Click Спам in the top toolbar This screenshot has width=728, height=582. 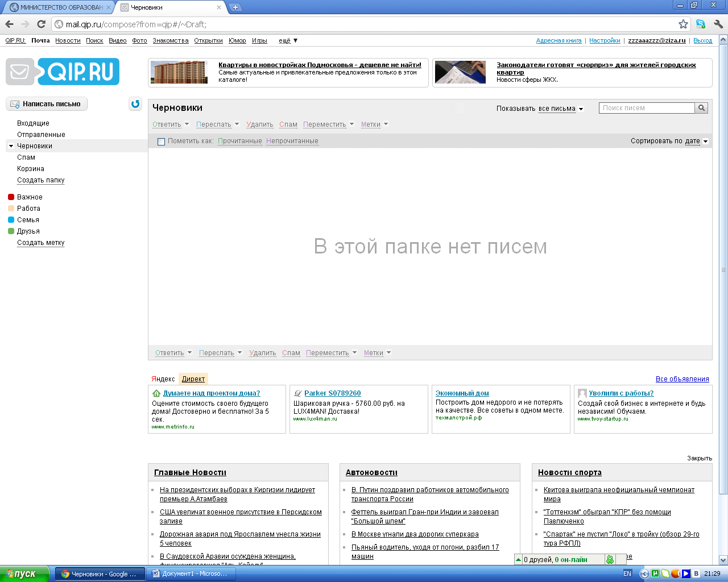[288, 124]
